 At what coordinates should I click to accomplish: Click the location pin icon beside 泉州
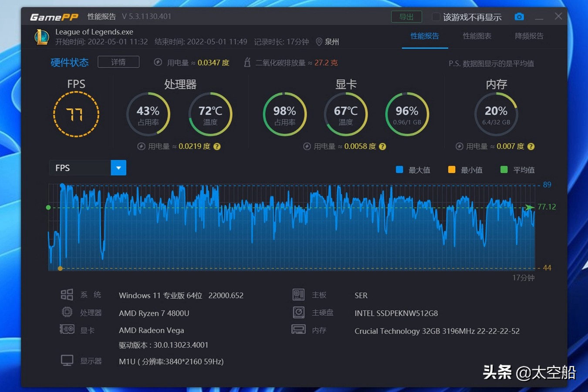point(319,42)
